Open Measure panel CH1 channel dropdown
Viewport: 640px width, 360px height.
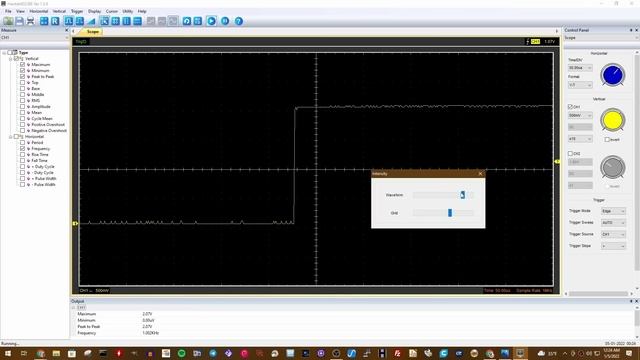[x=35, y=38]
